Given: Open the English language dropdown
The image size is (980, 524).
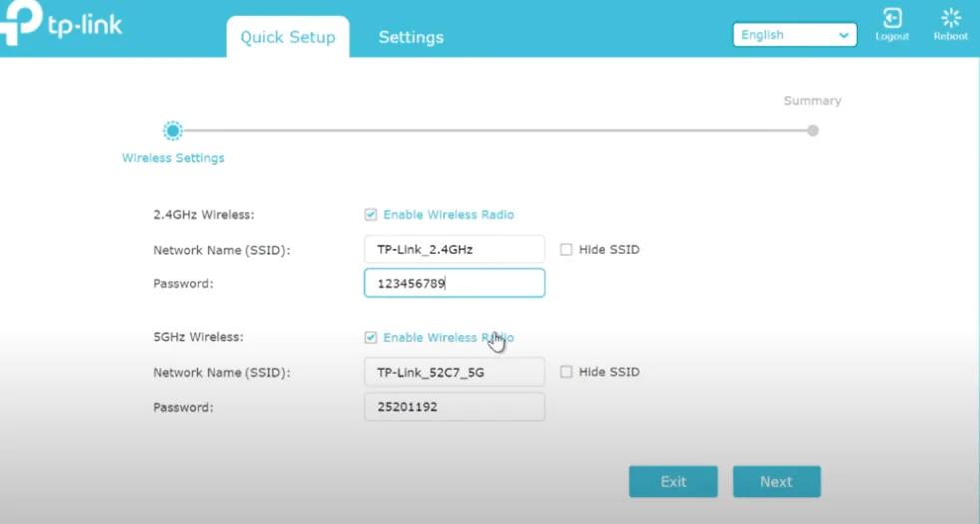Looking at the screenshot, I should [x=794, y=35].
